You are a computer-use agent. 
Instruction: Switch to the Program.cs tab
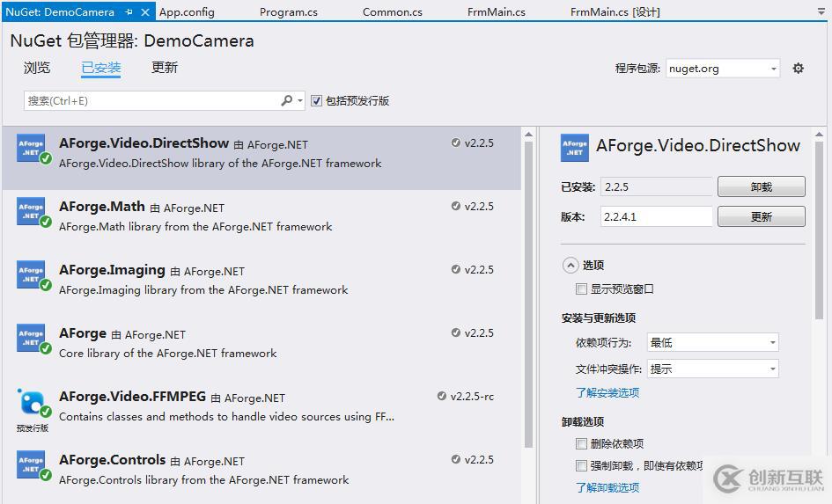coord(288,11)
